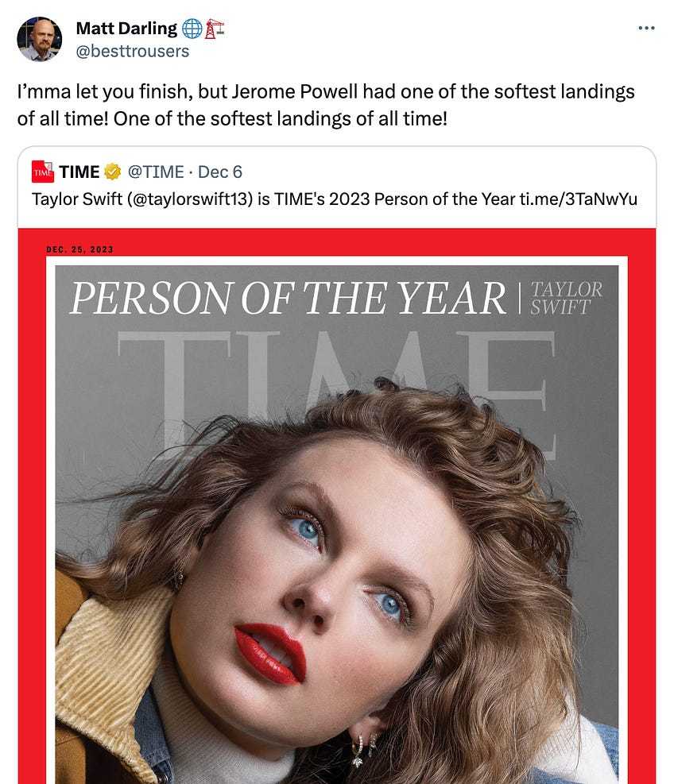Viewport: 674px width, 784px height.
Task: Click the PERSON OF THE YEAR headline on cover
Action: (x=289, y=299)
